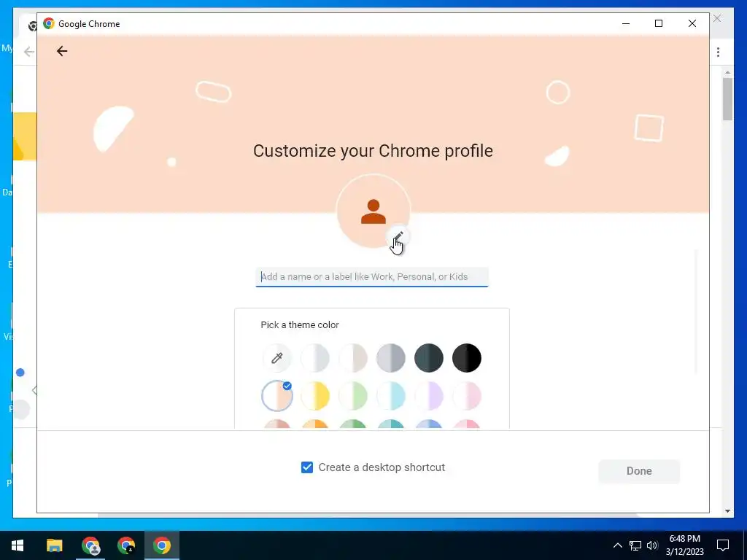Pick the medium grey theme color
747x560 pixels.
pos(391,357)
